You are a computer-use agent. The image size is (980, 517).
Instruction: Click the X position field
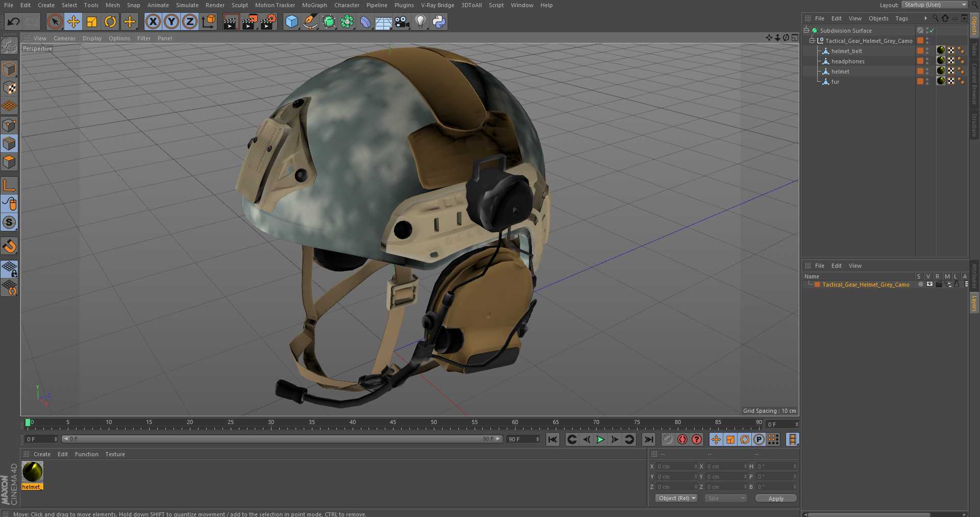pos(676,466)
